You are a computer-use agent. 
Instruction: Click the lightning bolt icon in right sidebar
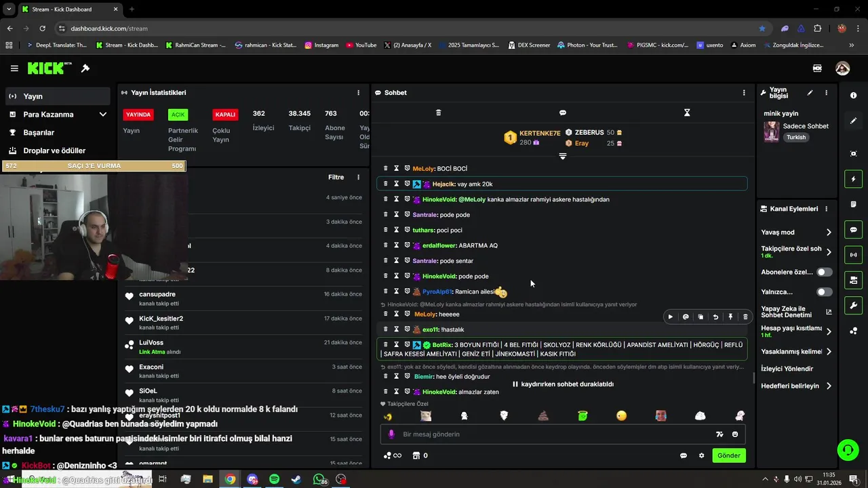[x=854, y=179]
